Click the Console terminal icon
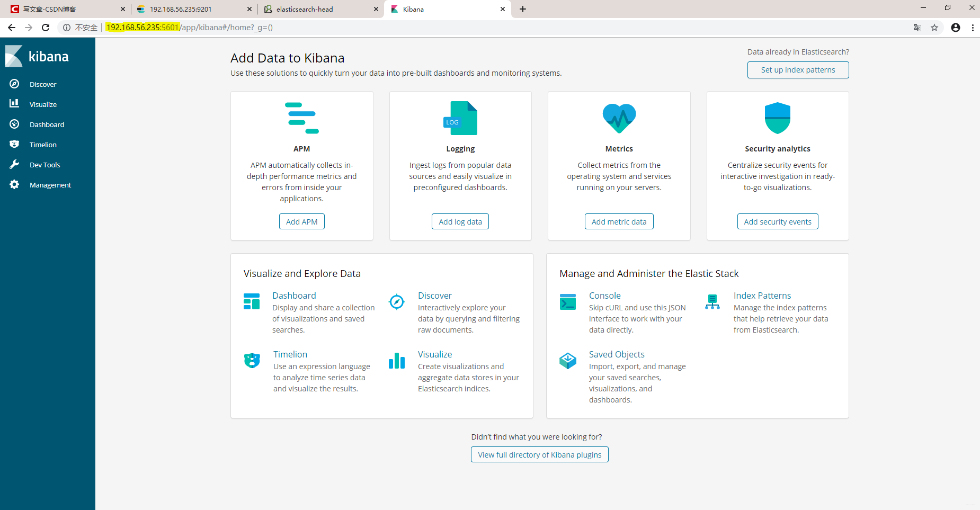Viewport: 980px width, 510px height. 568,301
